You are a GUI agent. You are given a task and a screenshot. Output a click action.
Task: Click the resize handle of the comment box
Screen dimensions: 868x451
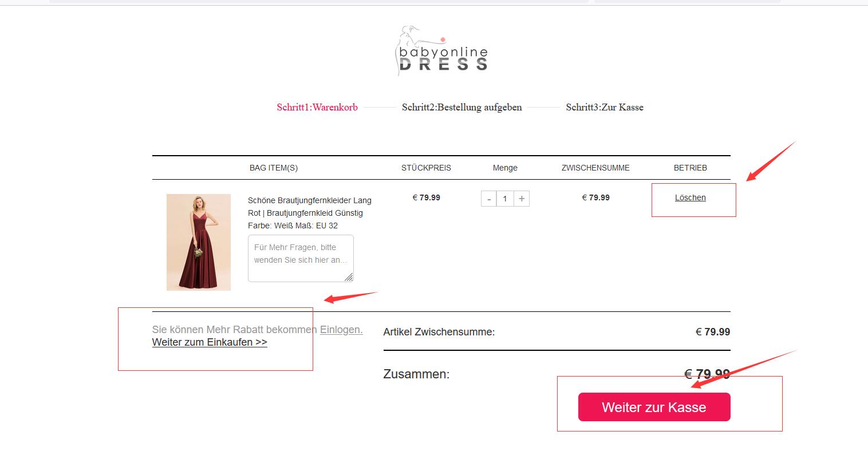coord(349,277)
